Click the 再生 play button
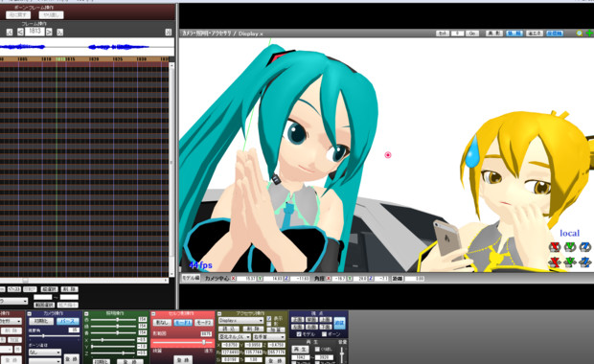 (299, 349)
